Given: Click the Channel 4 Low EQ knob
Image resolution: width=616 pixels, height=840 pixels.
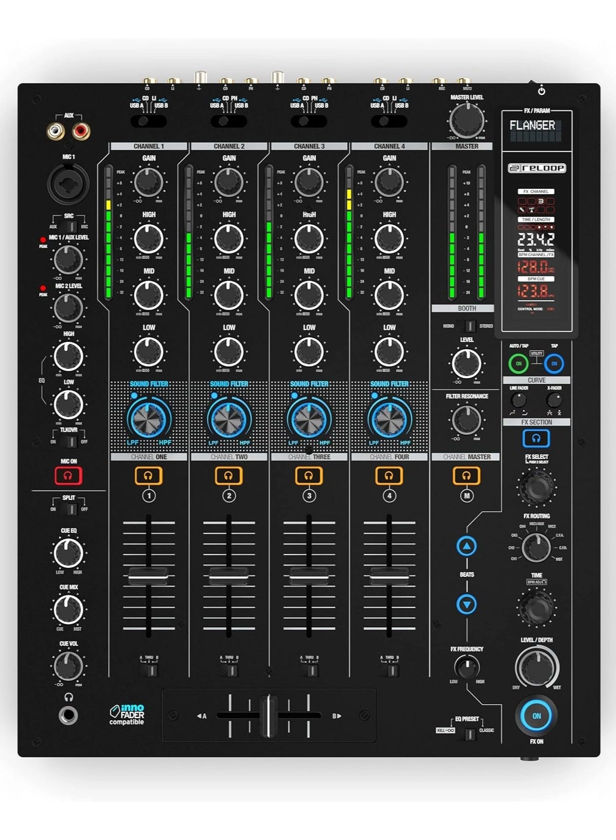Looking at the screenshot, I should click(389, 351).
